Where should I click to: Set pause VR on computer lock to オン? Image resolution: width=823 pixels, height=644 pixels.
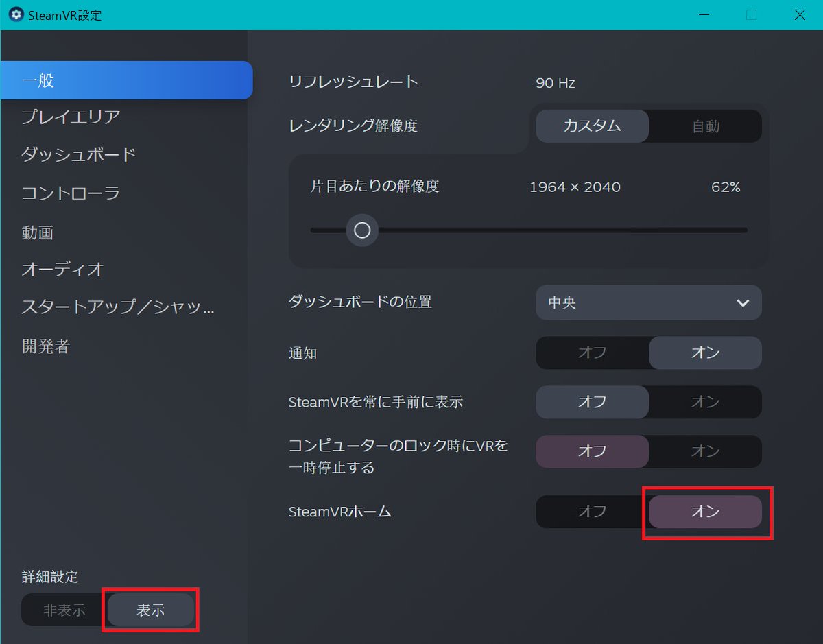coord(705,451)
